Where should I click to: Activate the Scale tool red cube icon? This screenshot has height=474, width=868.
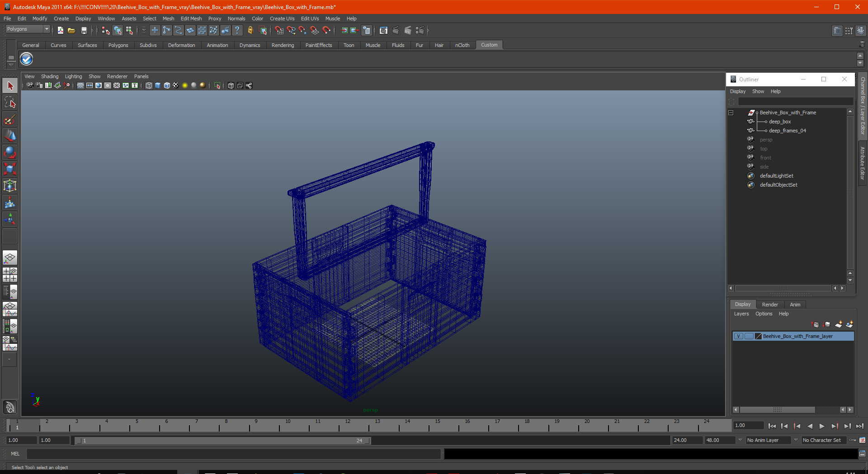tap(10, 169)
